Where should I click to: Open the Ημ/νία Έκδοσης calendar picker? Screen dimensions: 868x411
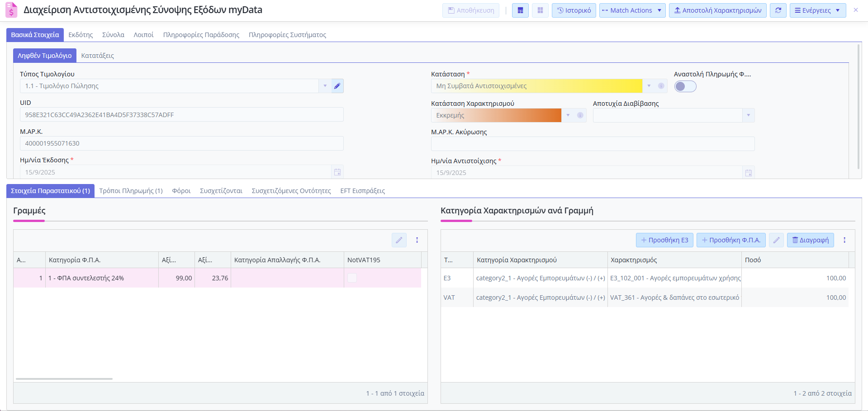coord(337,172)
